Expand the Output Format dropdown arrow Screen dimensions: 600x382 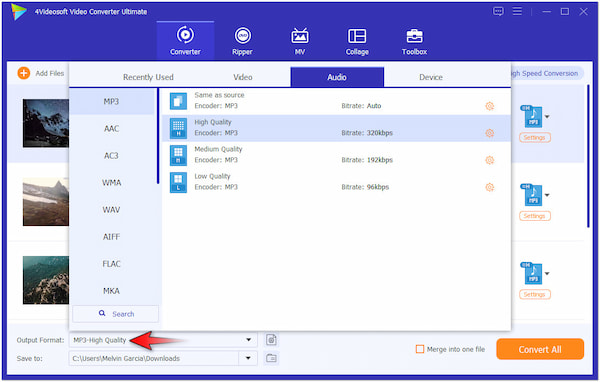point(248,340)
